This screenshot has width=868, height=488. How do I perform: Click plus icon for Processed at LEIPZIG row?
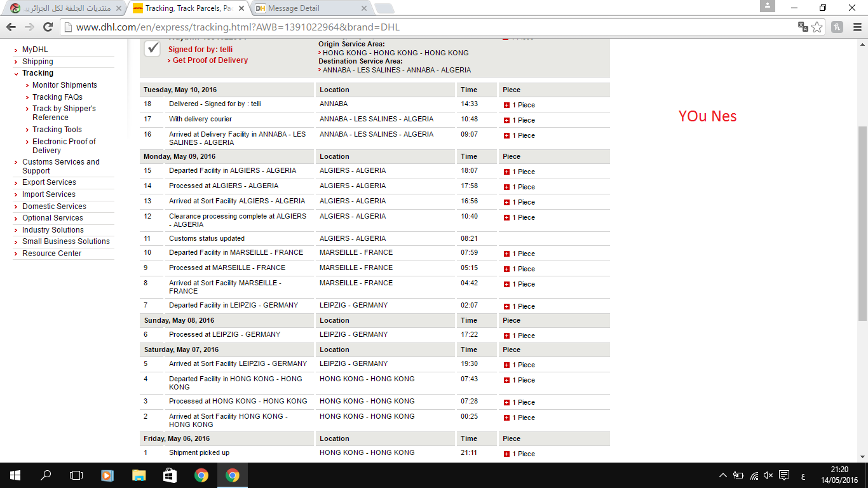point(506,335)
